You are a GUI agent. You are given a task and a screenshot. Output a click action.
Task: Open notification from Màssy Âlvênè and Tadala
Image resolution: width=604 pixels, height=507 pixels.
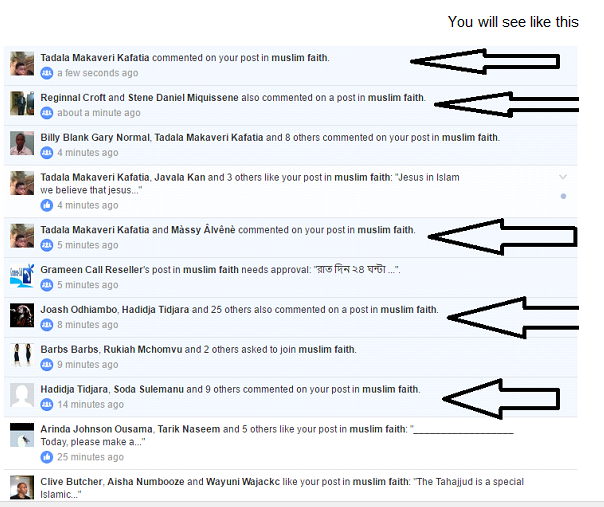[290, 238]
